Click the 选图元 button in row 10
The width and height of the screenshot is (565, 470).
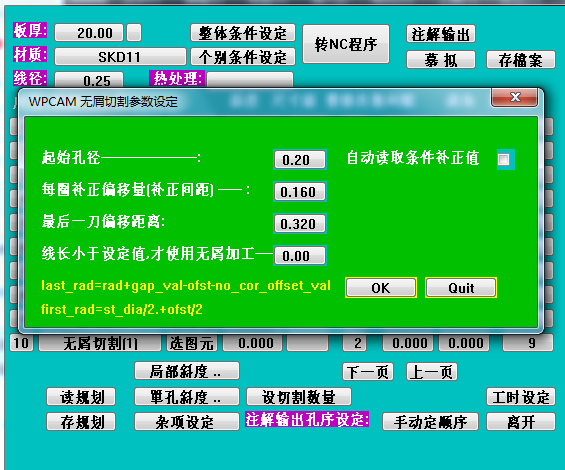192,343
